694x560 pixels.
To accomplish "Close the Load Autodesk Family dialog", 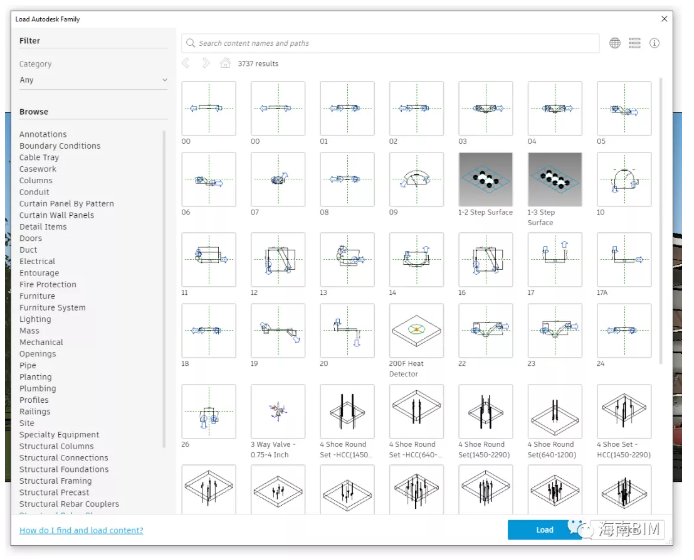I will [x=664, y=19].
